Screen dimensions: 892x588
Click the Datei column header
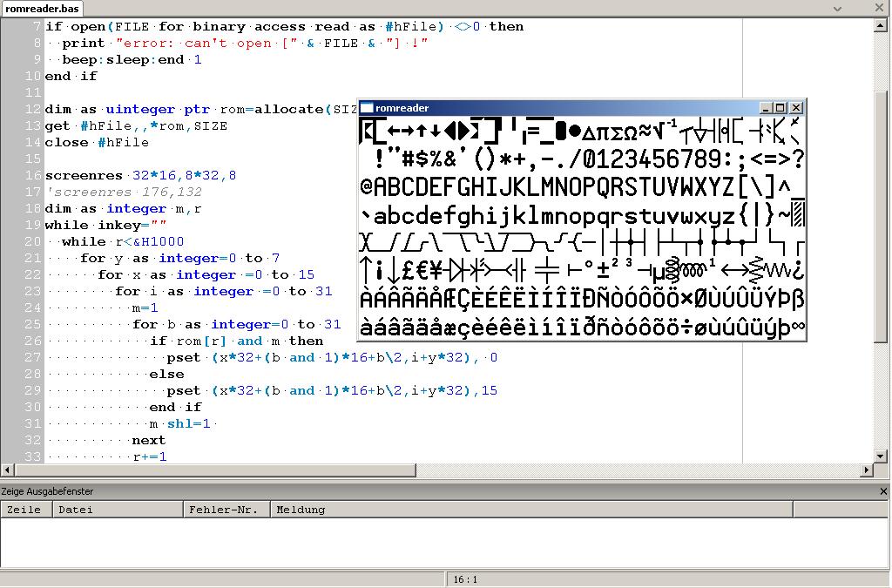point(117,510)
